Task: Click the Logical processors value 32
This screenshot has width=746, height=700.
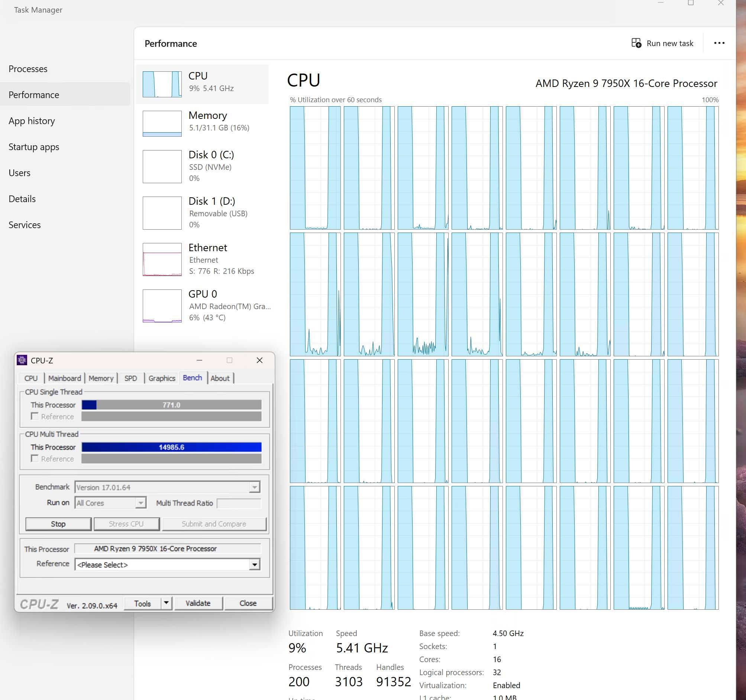Action: click(497, 672)
